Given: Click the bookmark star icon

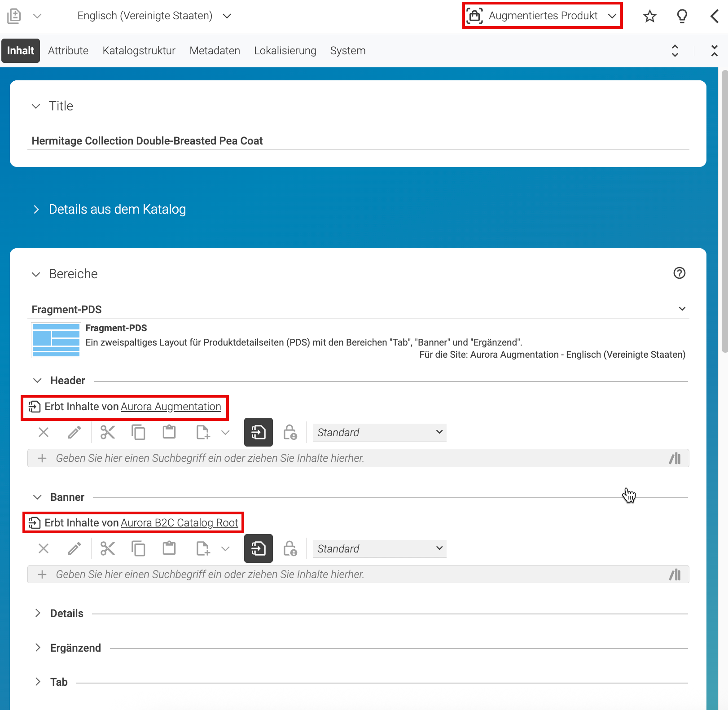Looking at the screenshot, I should (649, 16).
